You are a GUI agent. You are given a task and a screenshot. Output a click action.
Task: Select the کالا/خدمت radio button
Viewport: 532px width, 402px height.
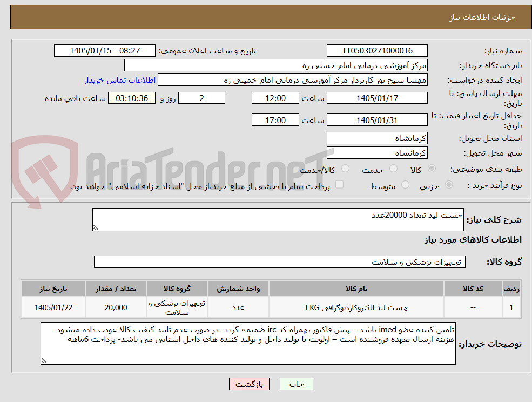click(x=345, y=169)
